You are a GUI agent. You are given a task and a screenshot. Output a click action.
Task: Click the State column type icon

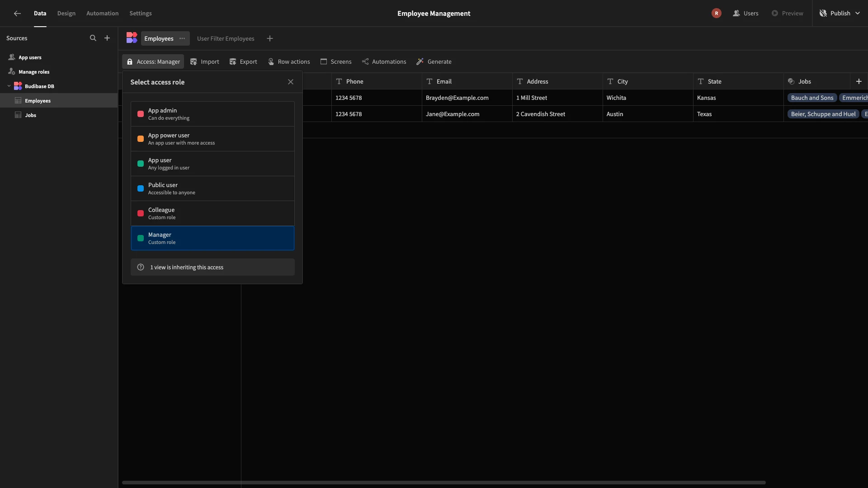click(701, 81)
